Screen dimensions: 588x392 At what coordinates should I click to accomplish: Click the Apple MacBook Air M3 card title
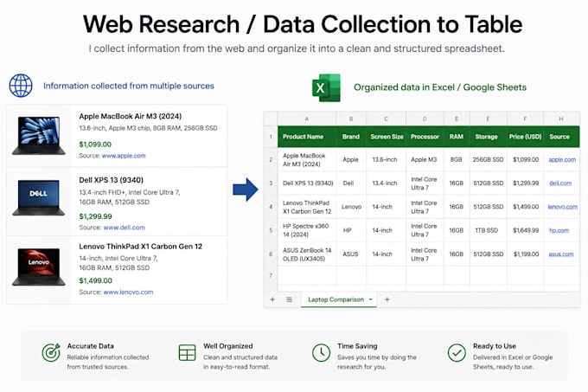click(x=130, y=116)
